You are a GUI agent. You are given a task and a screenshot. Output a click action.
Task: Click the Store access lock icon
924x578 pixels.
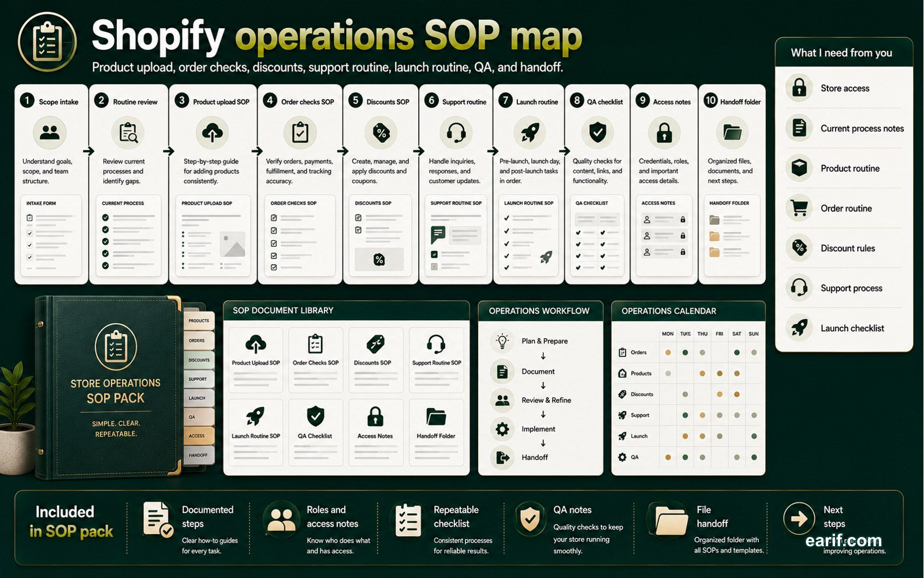point(799,88)
